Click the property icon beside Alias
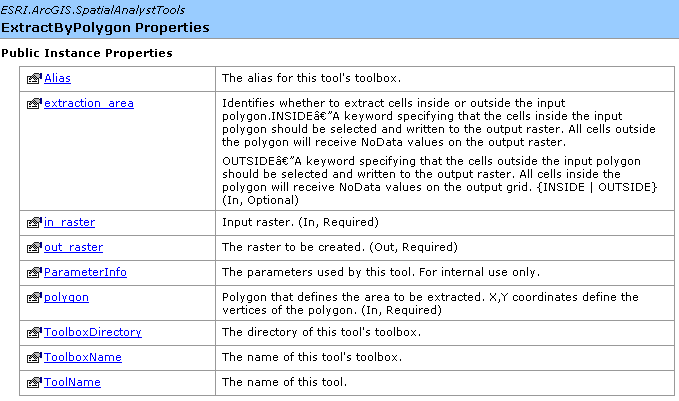 tap(34, 78)
